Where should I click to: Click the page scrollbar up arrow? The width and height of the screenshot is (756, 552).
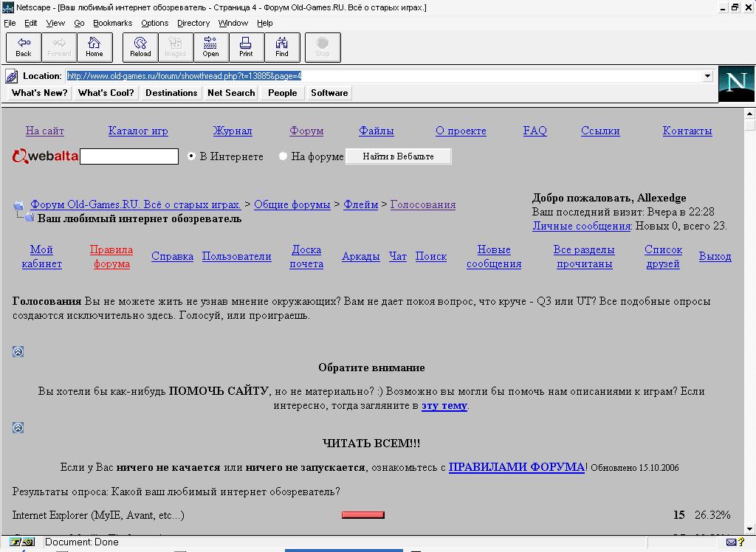749,114
